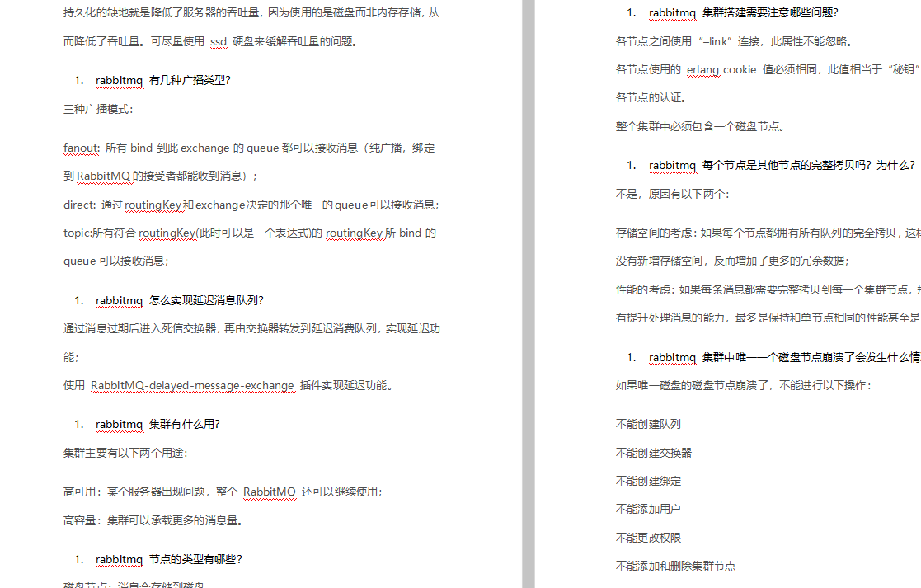Image resolution: width=921 pixels, height=588 pixels.
Task: Click the line starting '存储空间的考虑:'
Action: point(768,233)
